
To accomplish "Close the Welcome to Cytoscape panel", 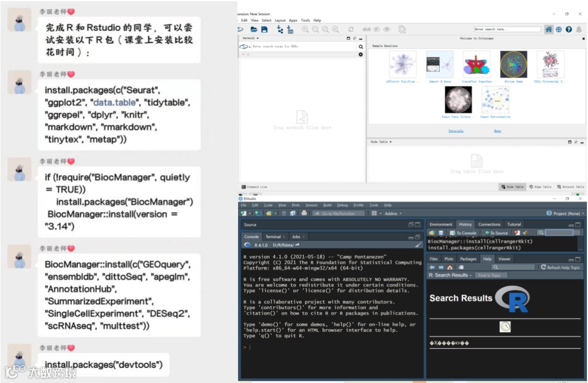I will [584, 39].
